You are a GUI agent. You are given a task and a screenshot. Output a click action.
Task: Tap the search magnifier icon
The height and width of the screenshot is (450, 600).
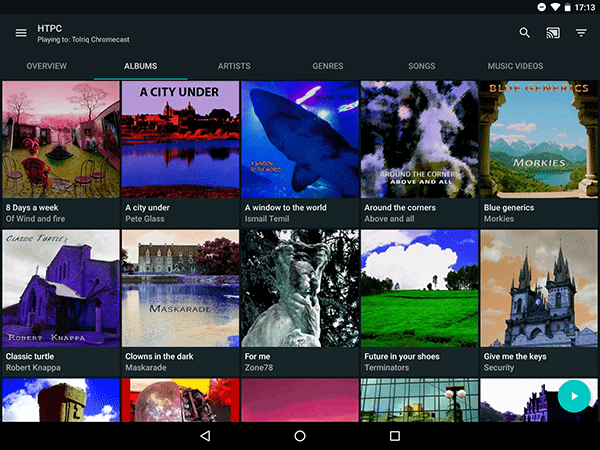(x=525, y=33)
